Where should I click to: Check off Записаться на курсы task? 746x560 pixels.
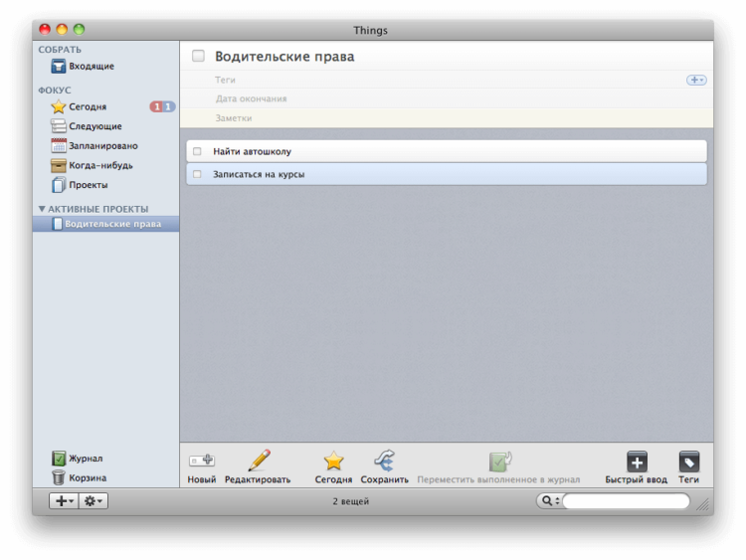(x=197, y=174)
